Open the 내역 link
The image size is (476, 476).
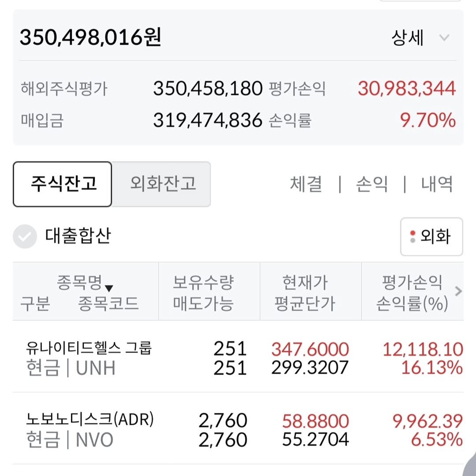[x=437, y=184]
